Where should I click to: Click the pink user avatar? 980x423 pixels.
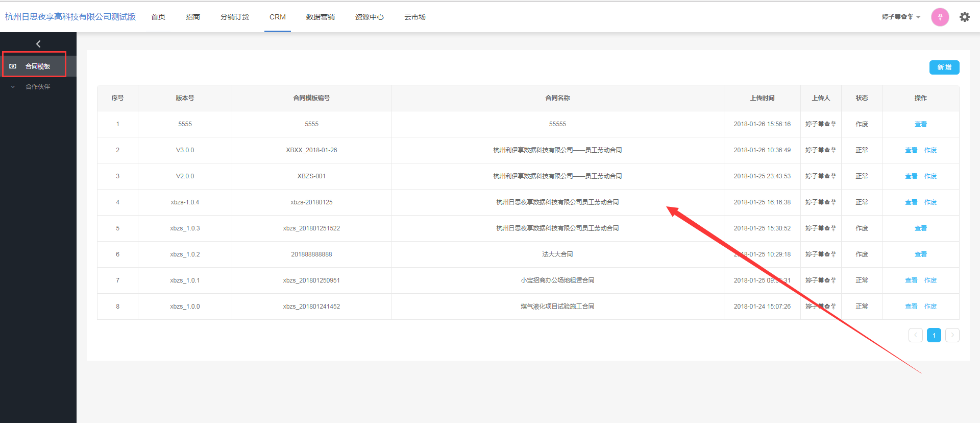click(940, 17)
